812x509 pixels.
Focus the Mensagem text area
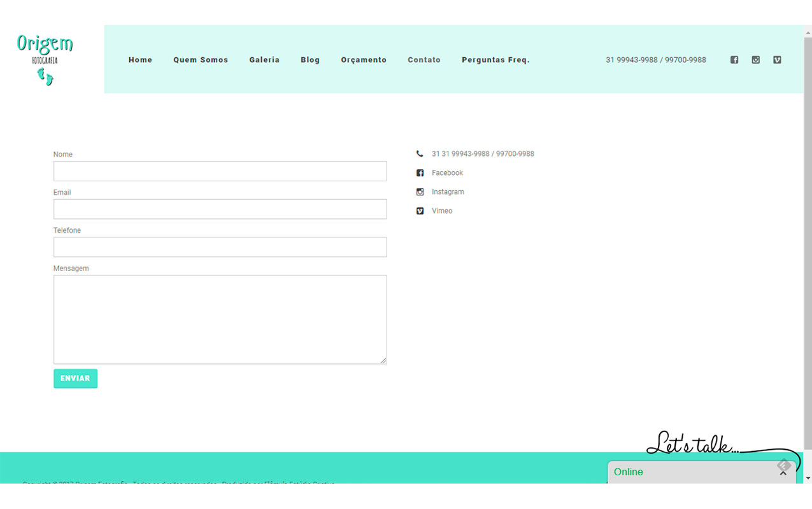(x=220, y=319)
